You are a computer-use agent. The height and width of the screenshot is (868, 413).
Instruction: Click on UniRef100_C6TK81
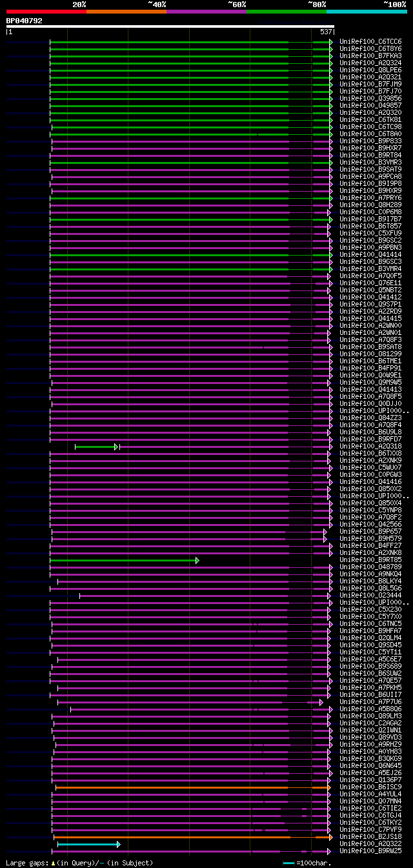tap(370, 120)
